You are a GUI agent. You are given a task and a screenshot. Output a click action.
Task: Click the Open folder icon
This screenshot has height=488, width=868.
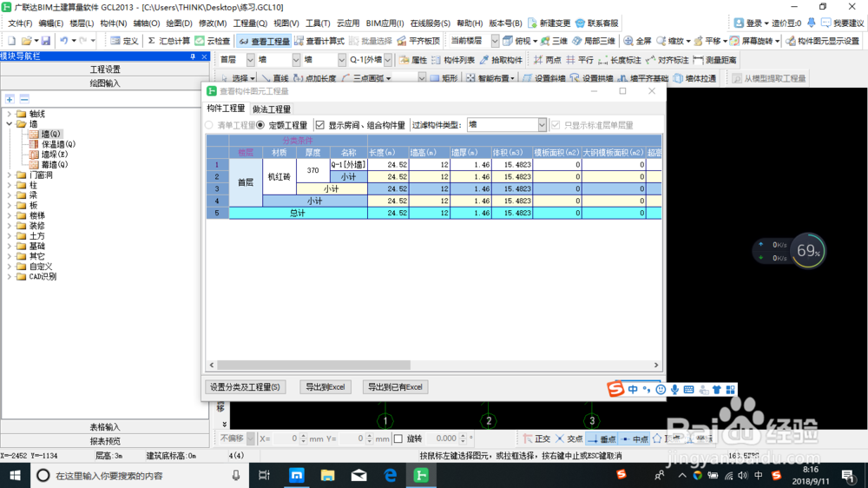[27, 41]
